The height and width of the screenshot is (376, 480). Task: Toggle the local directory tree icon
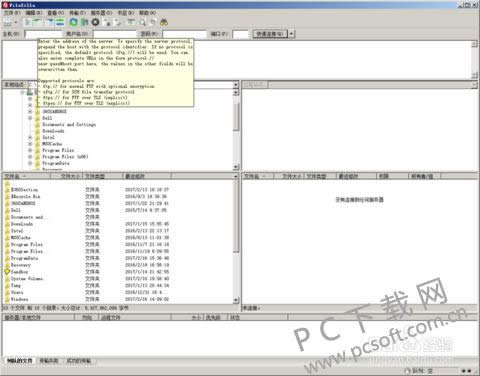pyautogui.click(x=37, y=22)
